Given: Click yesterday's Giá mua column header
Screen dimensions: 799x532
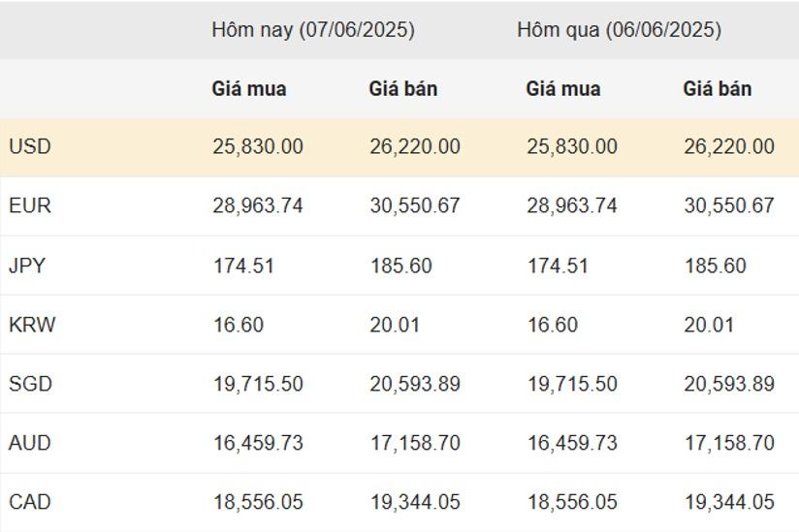Looking at the screenshot, I should 563,88.
